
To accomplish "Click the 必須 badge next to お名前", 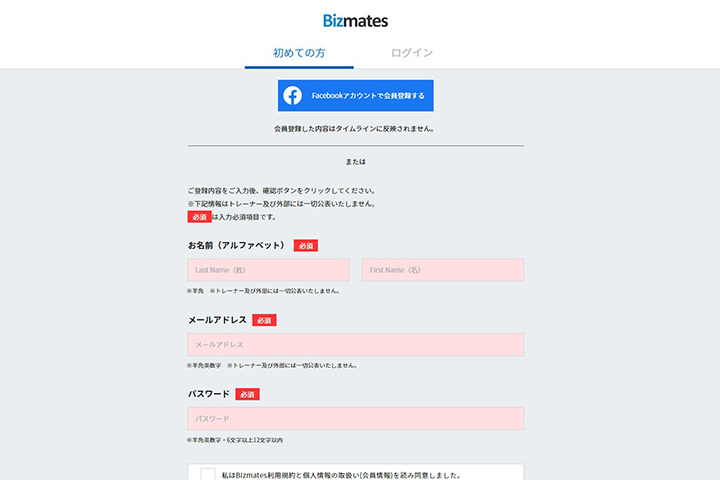I will pos(306,246).
